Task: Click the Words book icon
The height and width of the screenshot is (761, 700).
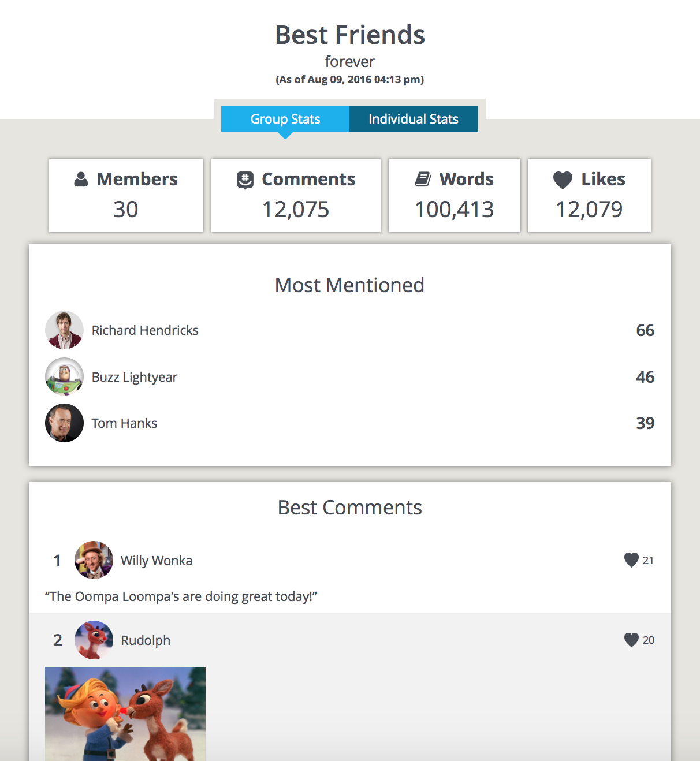Action: coord(423,180)
